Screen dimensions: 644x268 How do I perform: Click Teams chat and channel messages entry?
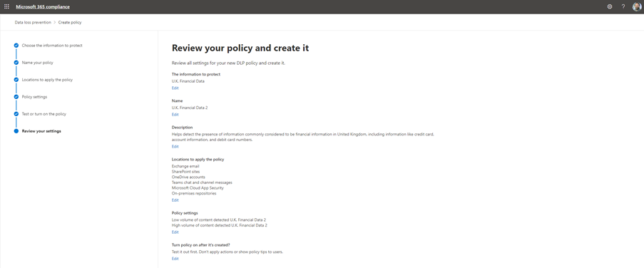click(202, 182)
